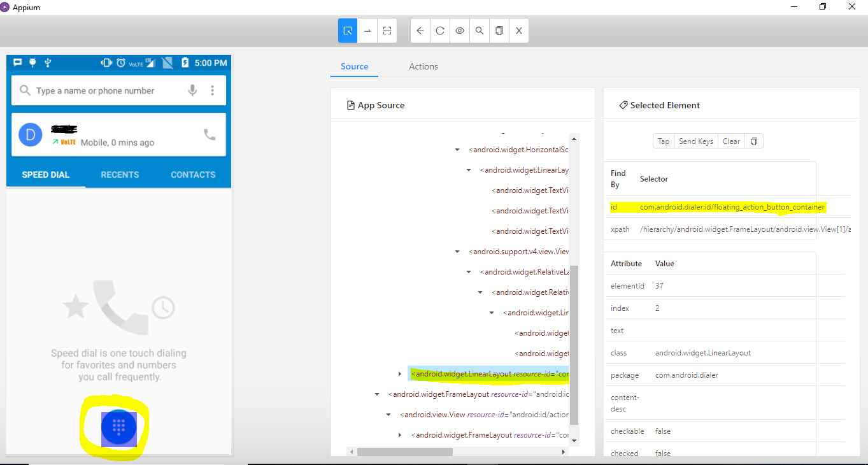Viewport: 868px width, 465px height.
Task: Tap the dialer microphone icon
Action: pos(193,90)
